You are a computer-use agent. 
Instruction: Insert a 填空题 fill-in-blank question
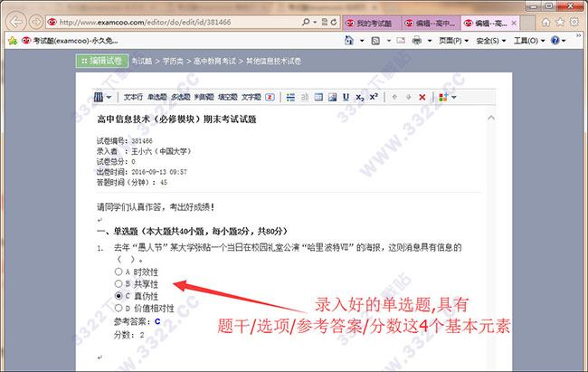point(228,97)
